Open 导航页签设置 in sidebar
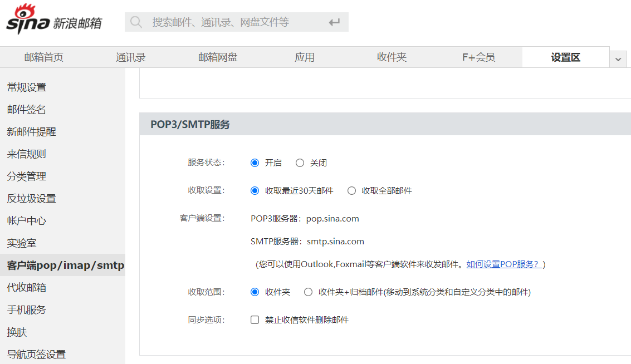 click(x=36, y=355)
